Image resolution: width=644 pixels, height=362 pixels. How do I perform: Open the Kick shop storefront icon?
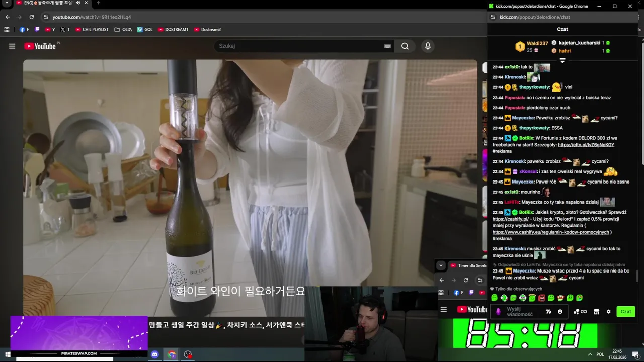coord(596,312)
